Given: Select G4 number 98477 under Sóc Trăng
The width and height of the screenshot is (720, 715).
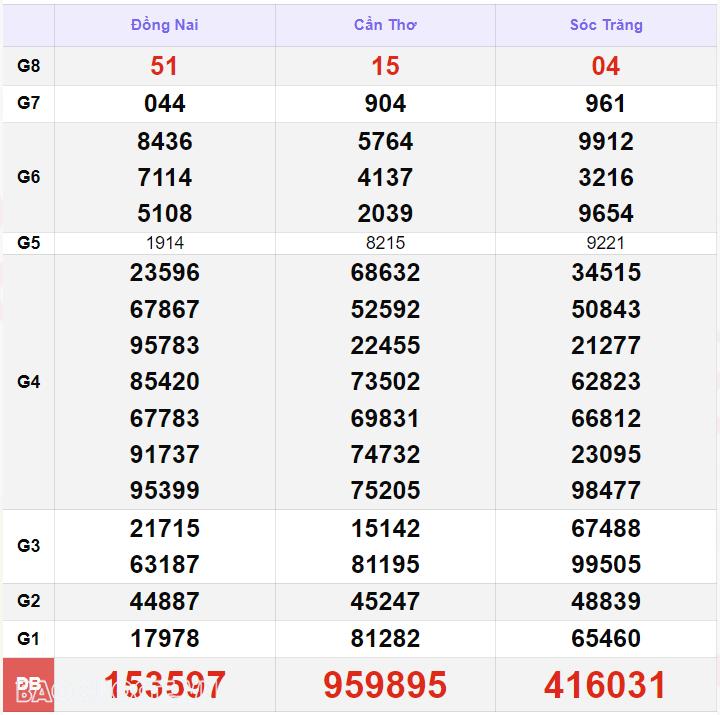Looking at the screenshot, I should pyautogui.click(x=606, y=491).
